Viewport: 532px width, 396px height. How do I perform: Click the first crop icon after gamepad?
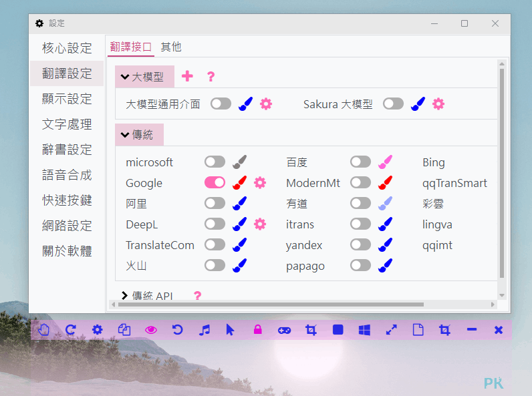[x=311, y=330]
